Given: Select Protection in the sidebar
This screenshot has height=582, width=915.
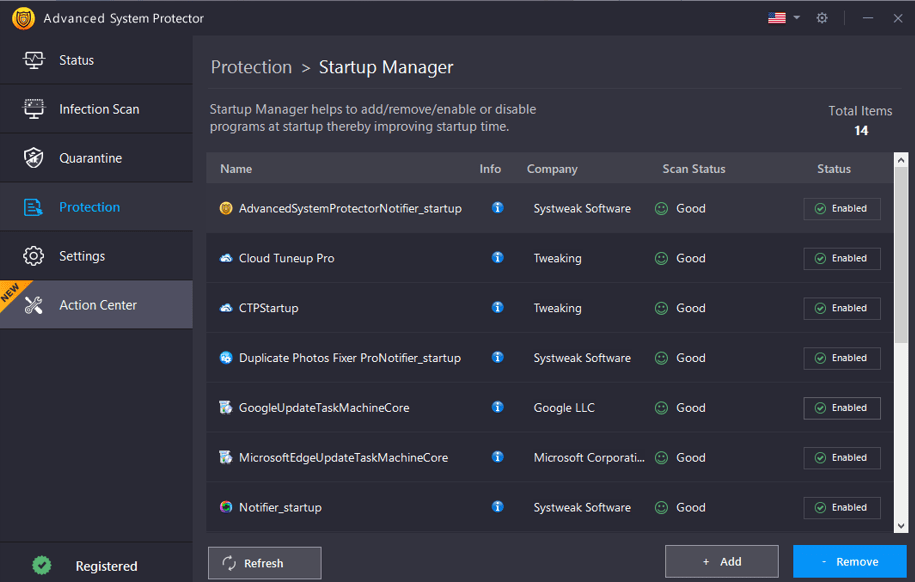Looking at the screenshot, I should coord(96,207).
